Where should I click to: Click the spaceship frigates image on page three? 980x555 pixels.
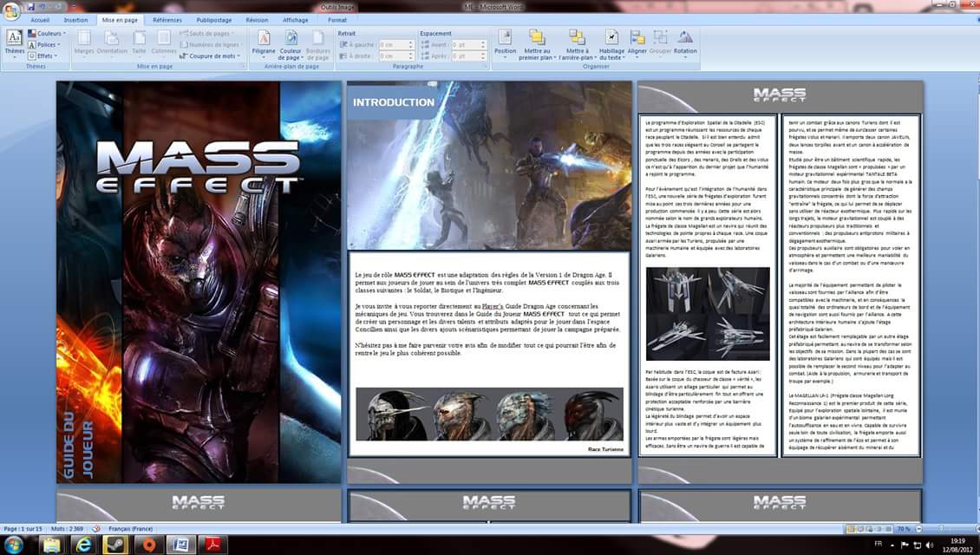708,314
